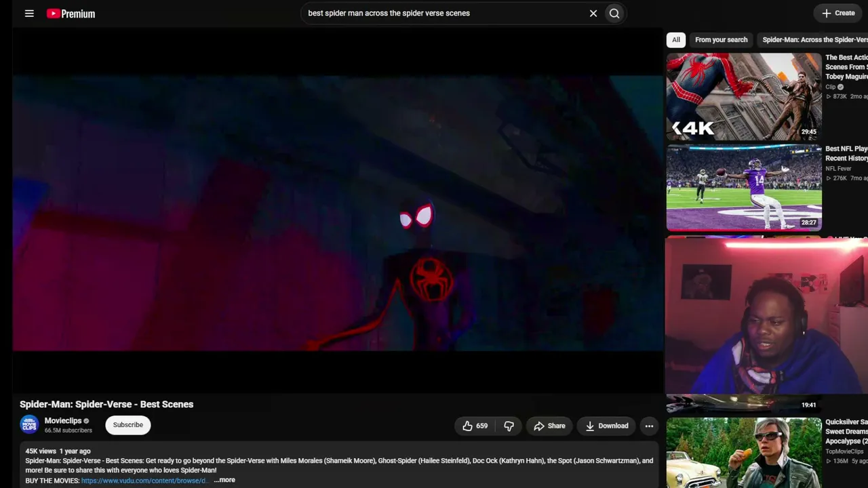This screenshot has height=488, width=868.
Task: Clear the search query with the X
Action: coord(593,13)
